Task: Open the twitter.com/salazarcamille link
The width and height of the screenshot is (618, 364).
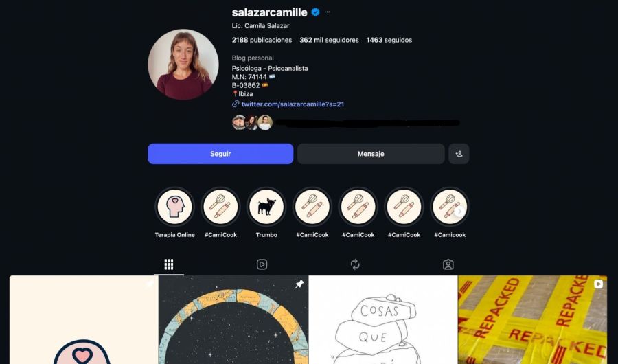Action: [293, 104]
